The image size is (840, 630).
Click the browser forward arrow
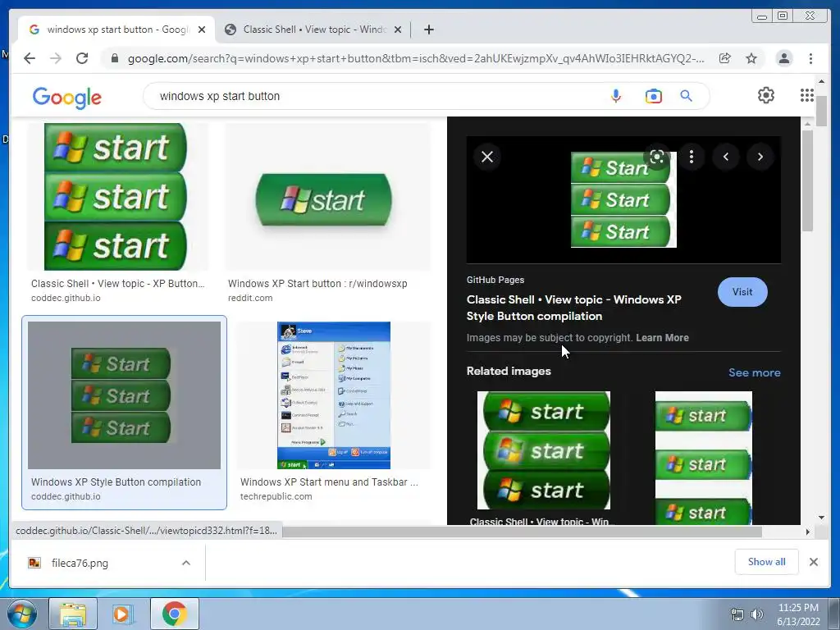[x=56, y=58]
